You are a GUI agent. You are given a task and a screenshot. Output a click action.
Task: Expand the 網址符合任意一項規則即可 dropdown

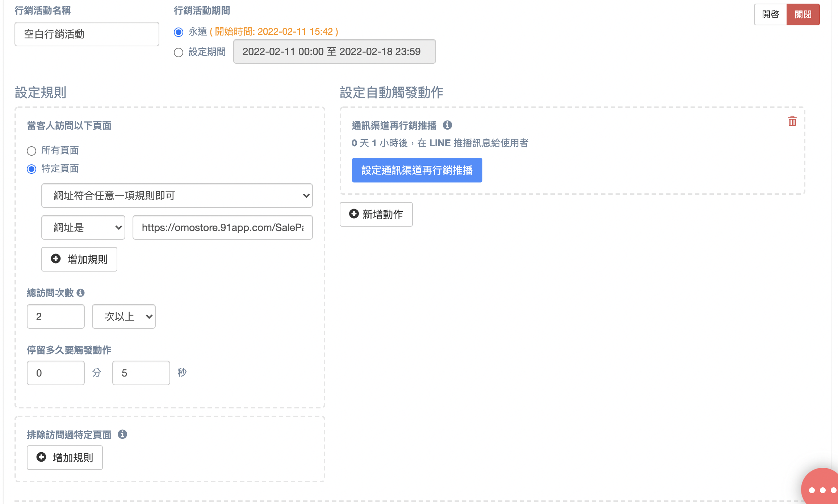[x=177, y=196]
